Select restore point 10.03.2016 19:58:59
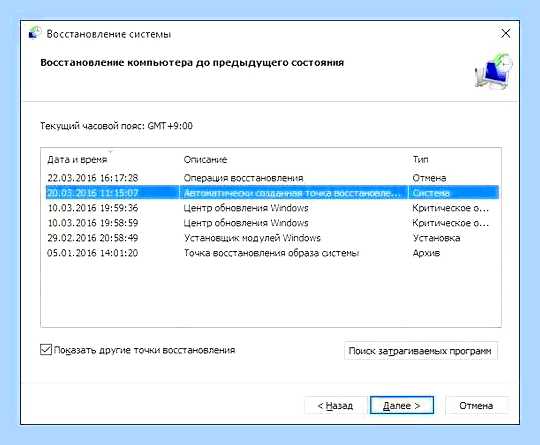This screenshot has width=540, height=445. 272,223
